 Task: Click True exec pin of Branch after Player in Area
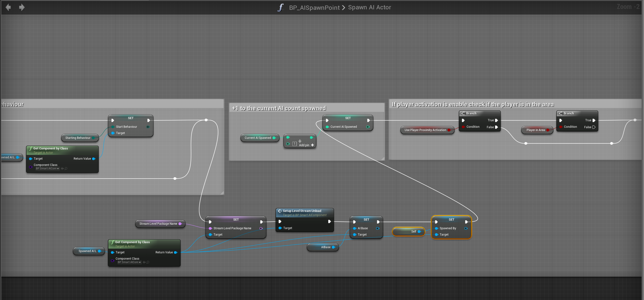click(x=594, y=120)
